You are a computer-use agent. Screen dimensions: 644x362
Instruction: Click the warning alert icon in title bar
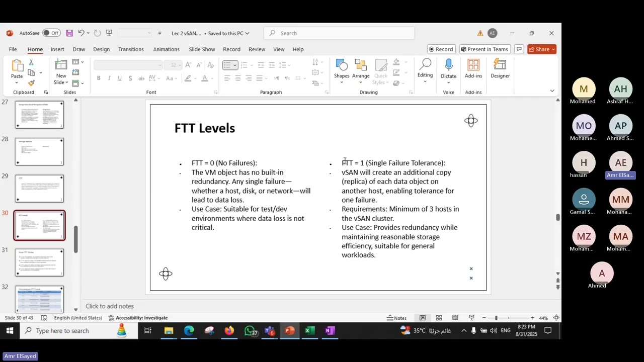[x=480, y=33]
